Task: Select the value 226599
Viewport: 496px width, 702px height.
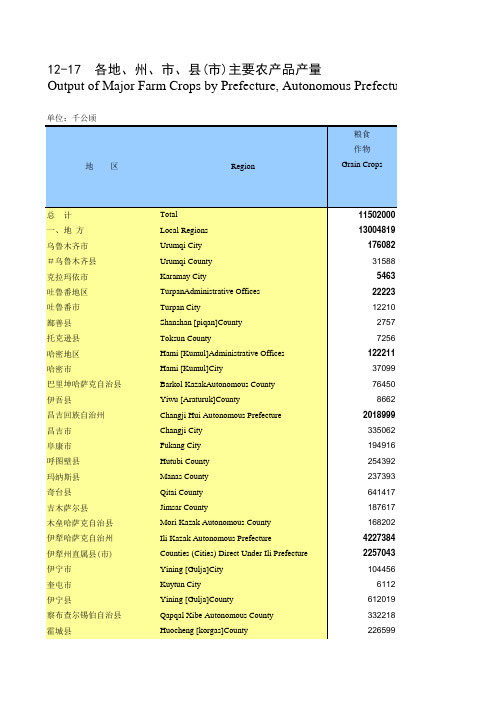Action: click(x=381, y=630)
